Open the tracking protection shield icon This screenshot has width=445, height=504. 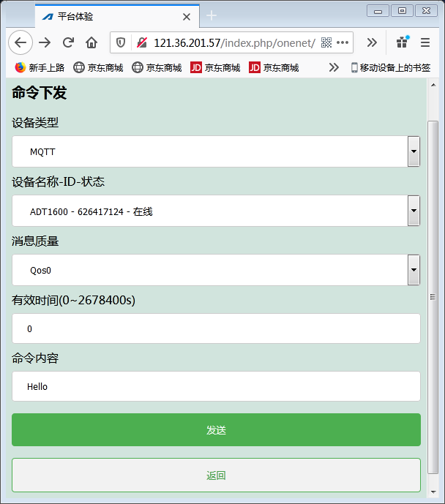click(121, 42)
